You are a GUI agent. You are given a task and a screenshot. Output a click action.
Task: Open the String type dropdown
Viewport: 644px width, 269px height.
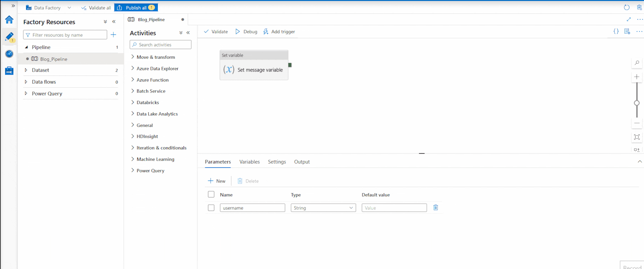tap(323, 208)
